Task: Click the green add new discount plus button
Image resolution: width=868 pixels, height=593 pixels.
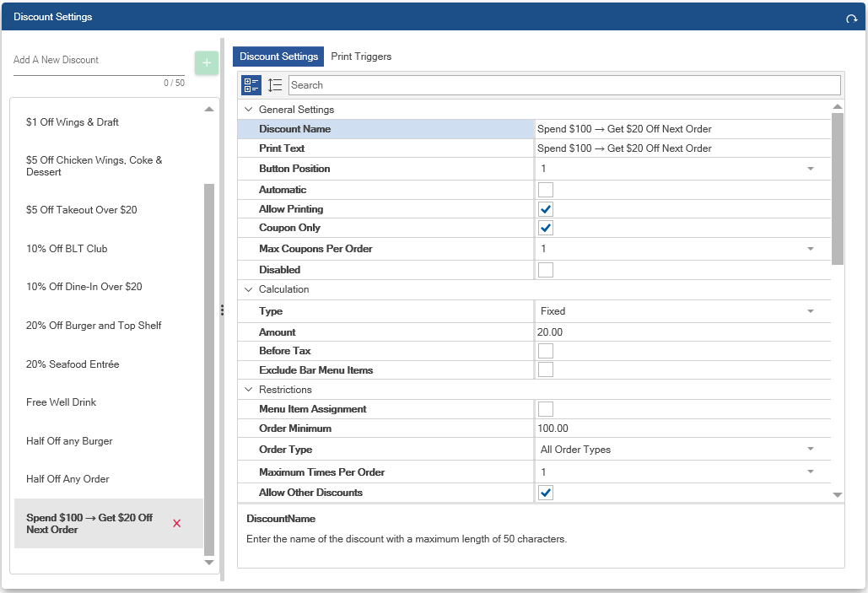Action: (207, 63)
